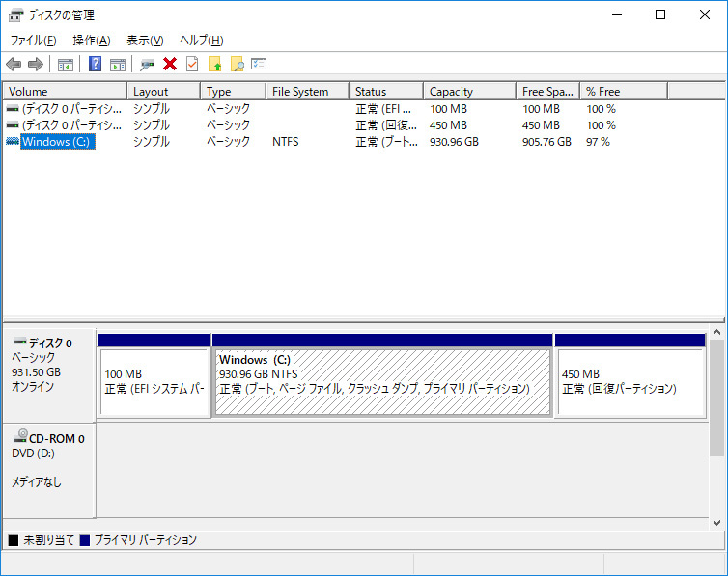The height and width of the screenshot is (576, 728).
Task: Open the ヘルプ(H) menu
Action: coord(202,41)
